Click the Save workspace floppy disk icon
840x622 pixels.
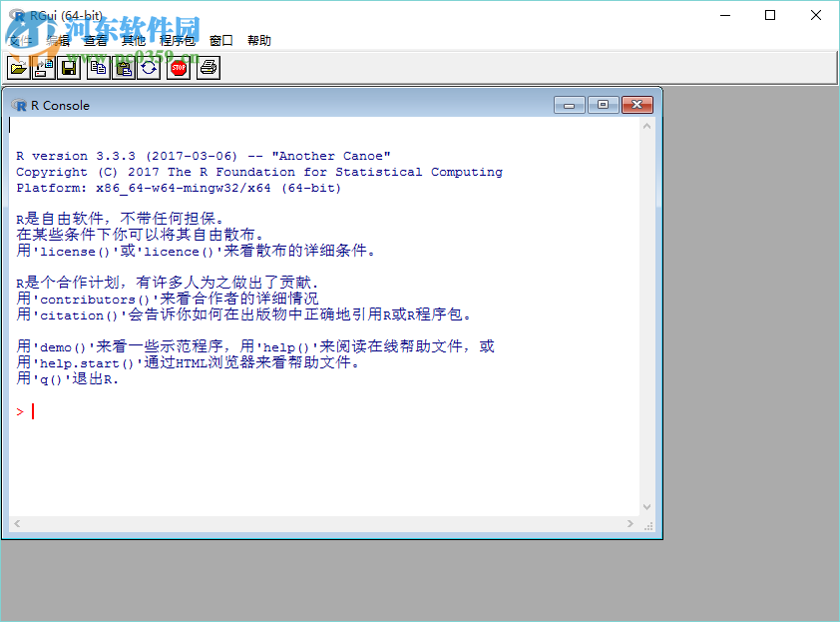click(68, 67)
